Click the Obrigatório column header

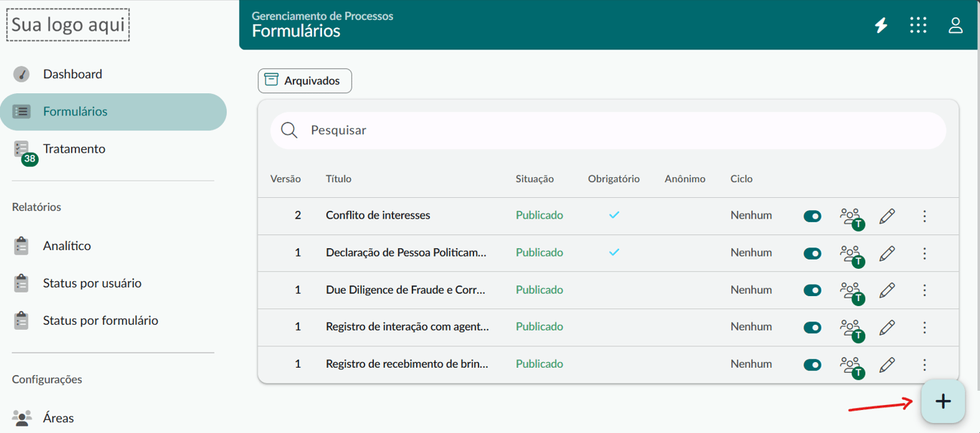[613, 179]
